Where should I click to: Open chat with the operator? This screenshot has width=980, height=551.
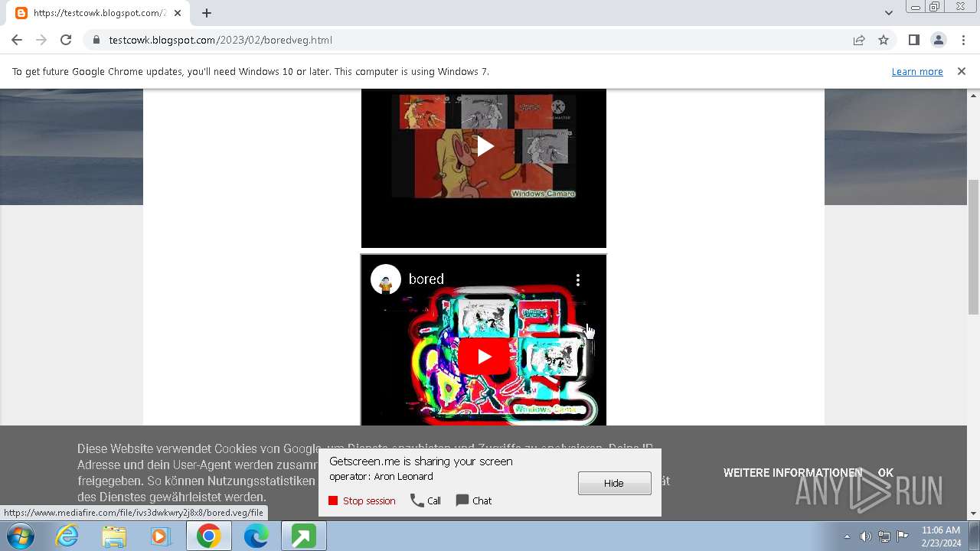point(474,500)
